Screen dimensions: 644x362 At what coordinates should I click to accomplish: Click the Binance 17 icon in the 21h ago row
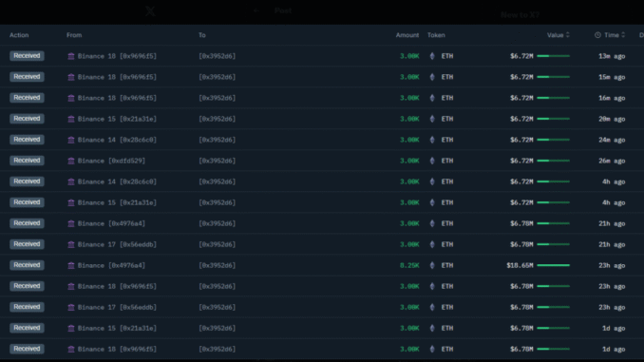[71, 245]
